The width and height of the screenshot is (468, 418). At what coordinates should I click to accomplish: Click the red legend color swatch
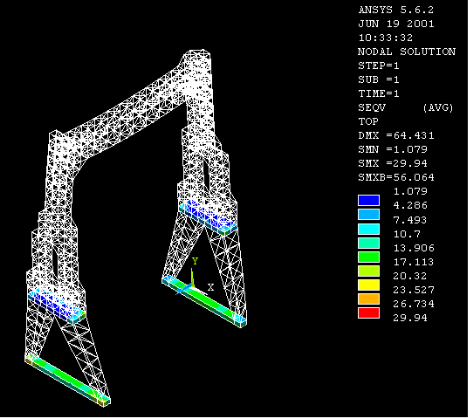pos(369,313)
